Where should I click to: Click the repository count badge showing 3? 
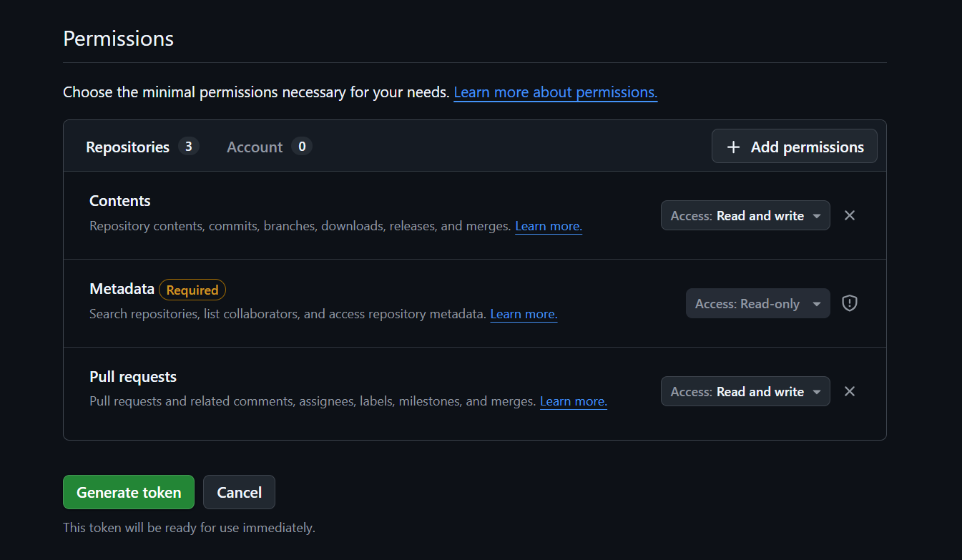coord(189,147)
